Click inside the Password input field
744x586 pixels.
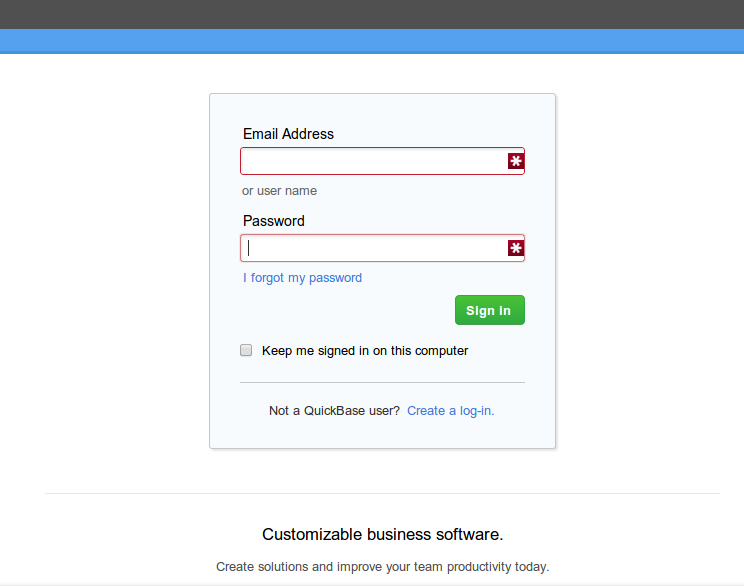pyautogui.click(x=372, y=248)
